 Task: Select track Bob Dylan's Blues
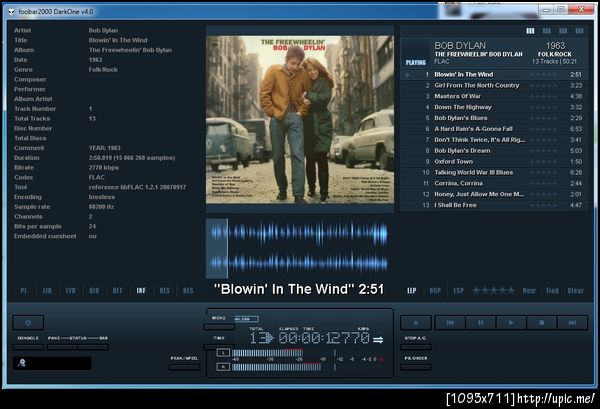click(494, 118)
